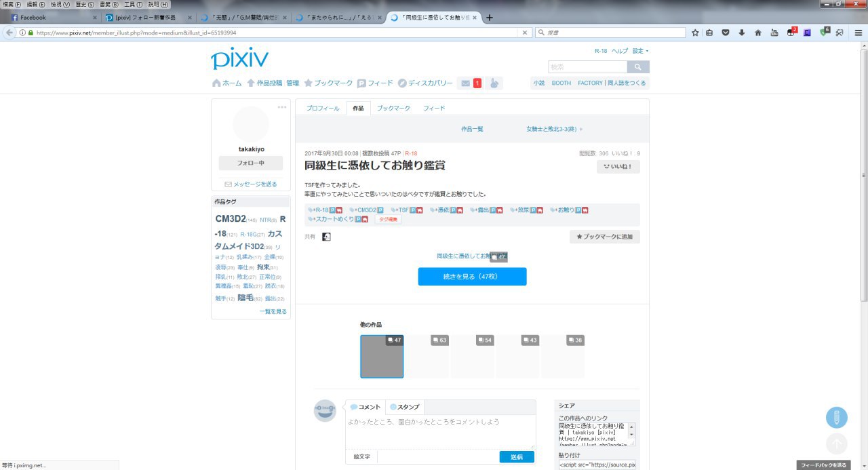This screenshot has width=868, height=470.
Task: Expand tag list via 一覧を見る
Action: 273,311
